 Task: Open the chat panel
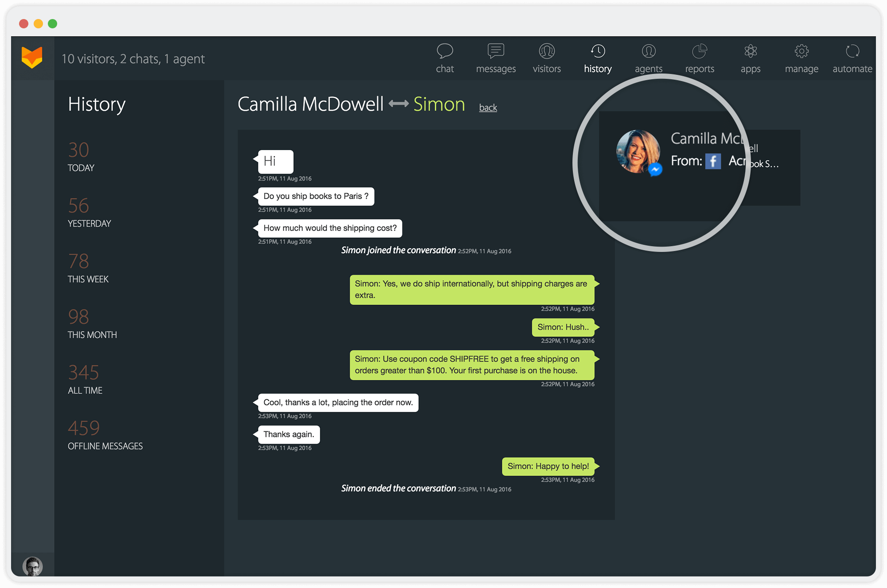tap(444, 58)
